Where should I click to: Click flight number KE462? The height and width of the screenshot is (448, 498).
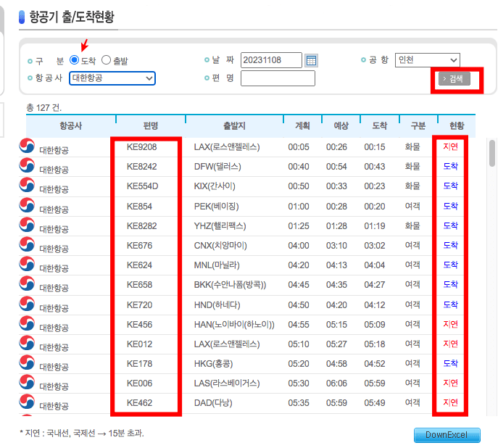click(x=139, y=403)
